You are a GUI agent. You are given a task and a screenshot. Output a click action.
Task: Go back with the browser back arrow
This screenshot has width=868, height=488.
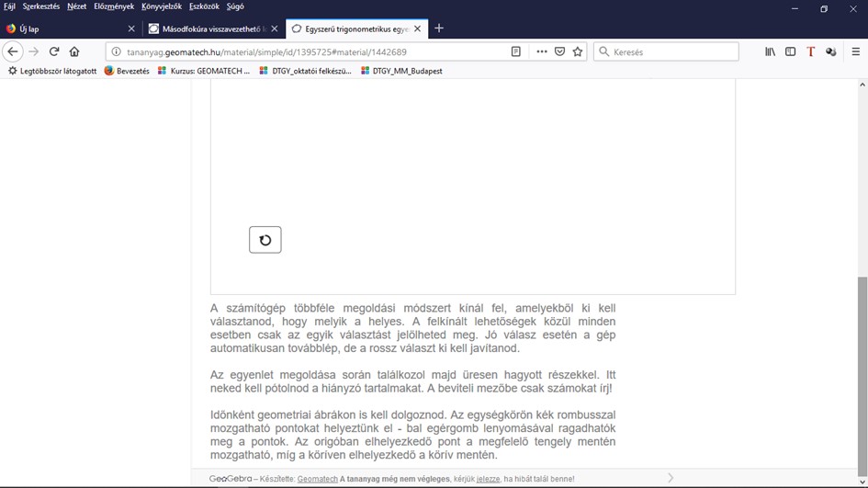13,51
